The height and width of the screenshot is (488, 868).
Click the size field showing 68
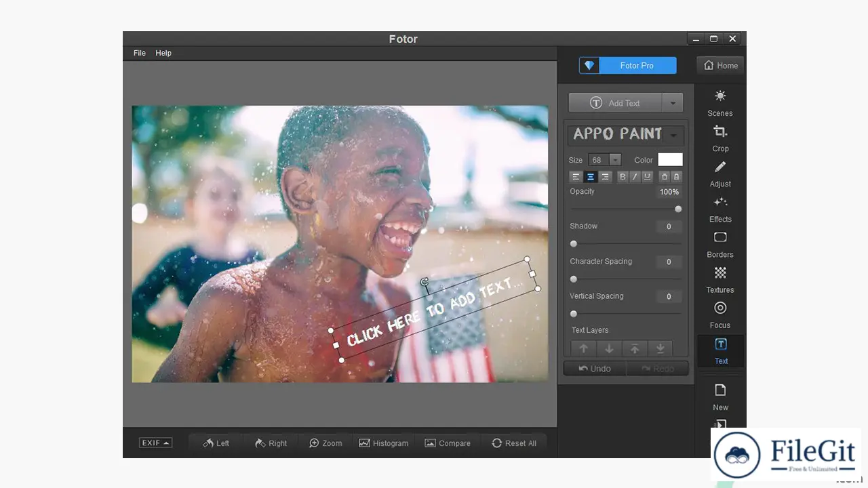pyautogui.click(x=599, y=160)
